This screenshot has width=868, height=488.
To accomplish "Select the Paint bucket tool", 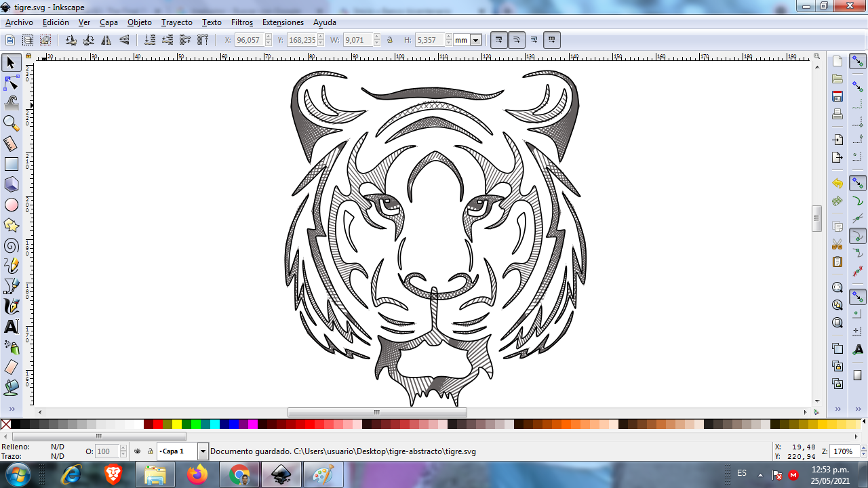I will click(11, 388).
